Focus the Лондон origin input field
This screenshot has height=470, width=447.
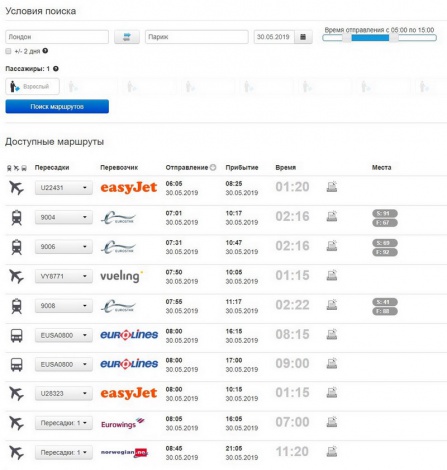click(x=57, y=37)
